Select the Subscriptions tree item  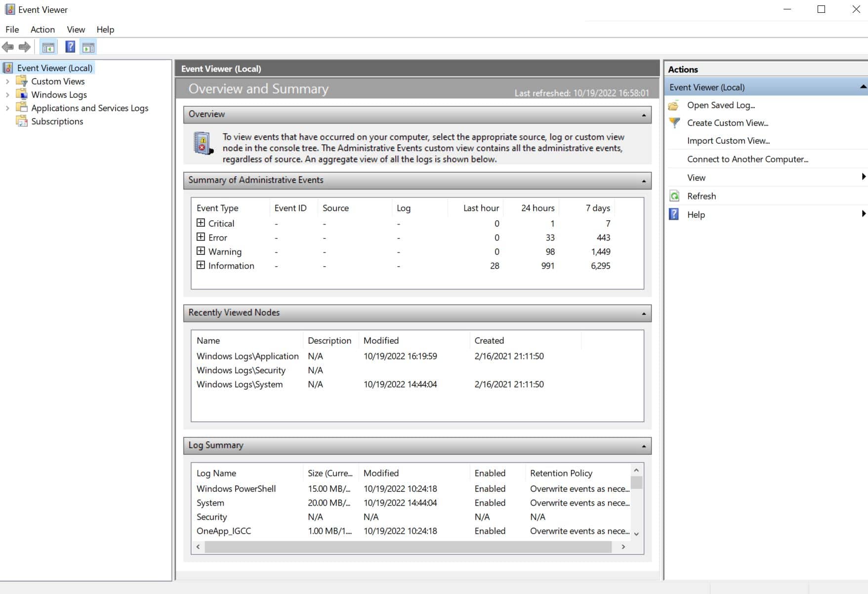[x=57, y=121]
